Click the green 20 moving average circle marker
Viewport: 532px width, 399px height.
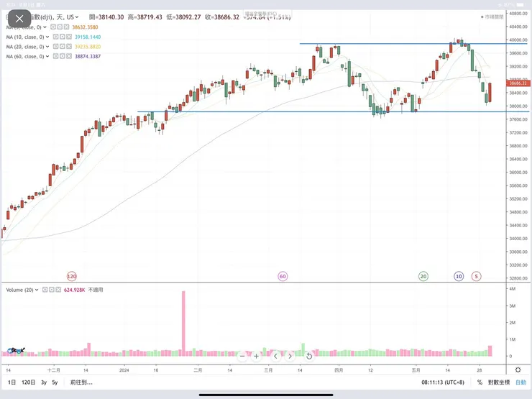pyautogui.click(x=423, y=276)
